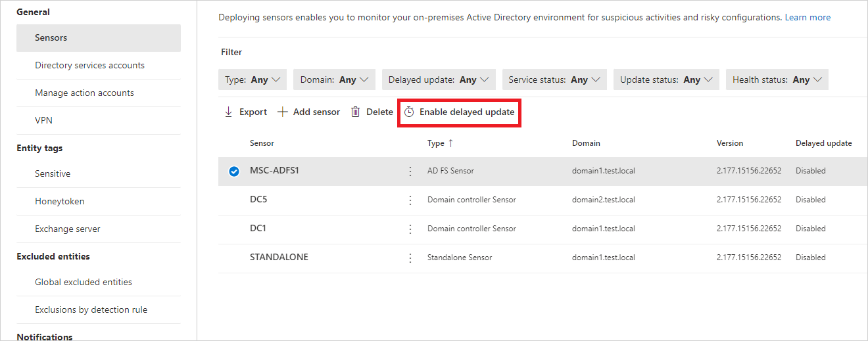Expand the Type filter dropdown
Viewport: 868px width, 341px height.
point(253,80)
